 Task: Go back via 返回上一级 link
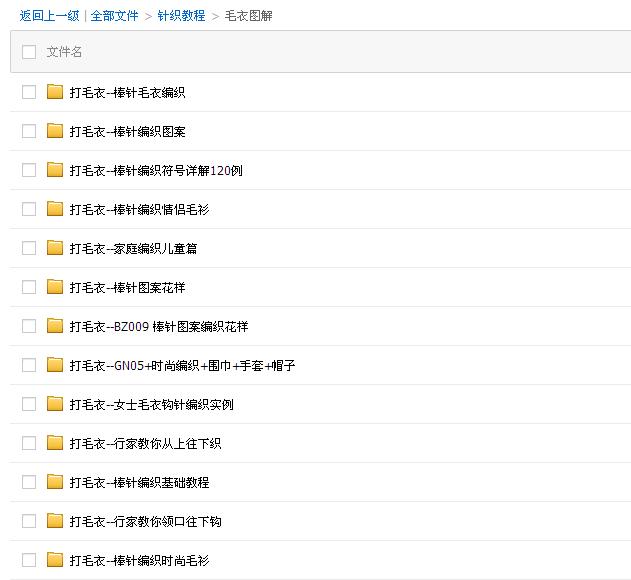(x=49, y=16)
